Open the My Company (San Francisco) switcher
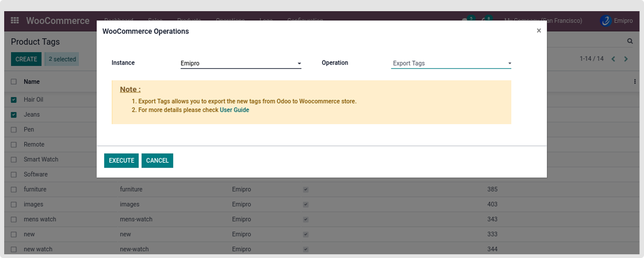This screenshot has width=644, height=258. coord(543,20)
